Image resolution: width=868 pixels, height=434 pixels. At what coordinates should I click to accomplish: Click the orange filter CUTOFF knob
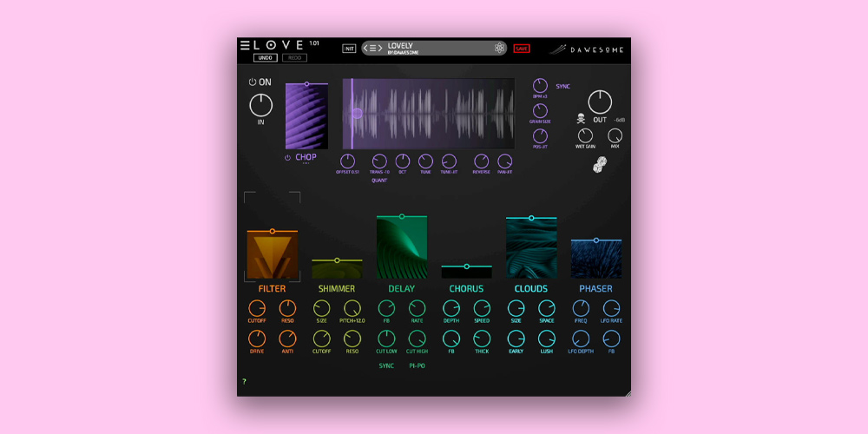pyautogui.click(x=257, y=308)
